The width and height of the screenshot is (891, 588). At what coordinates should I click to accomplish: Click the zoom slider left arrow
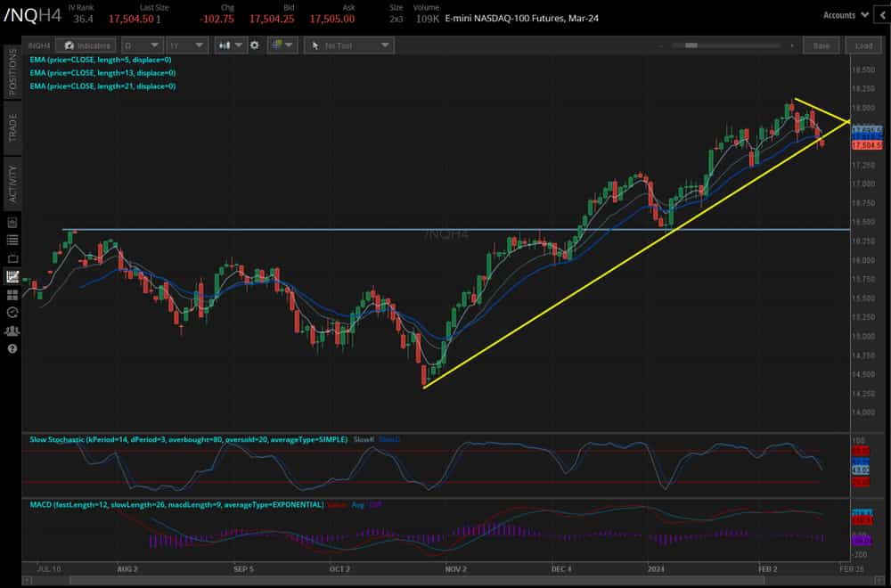[x=661, y=45]
